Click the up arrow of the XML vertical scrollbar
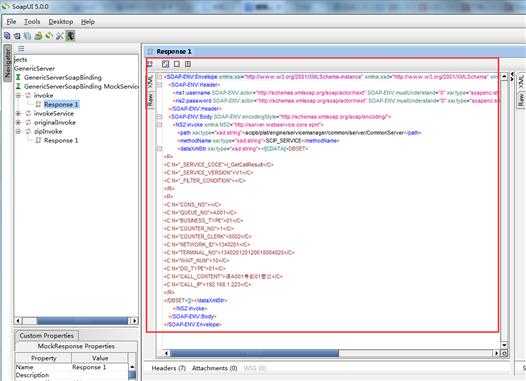Image resolution: width=526 pixels, height=381 pixels. click(505, 77)
